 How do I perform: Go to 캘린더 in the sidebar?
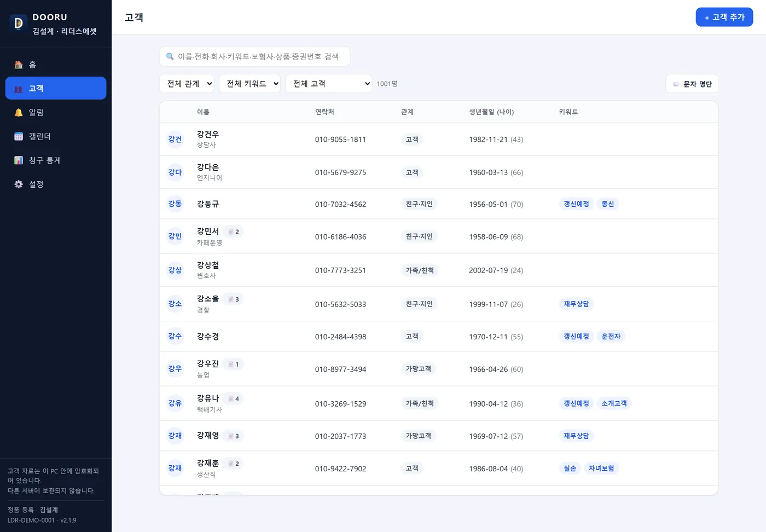[56, 136]
